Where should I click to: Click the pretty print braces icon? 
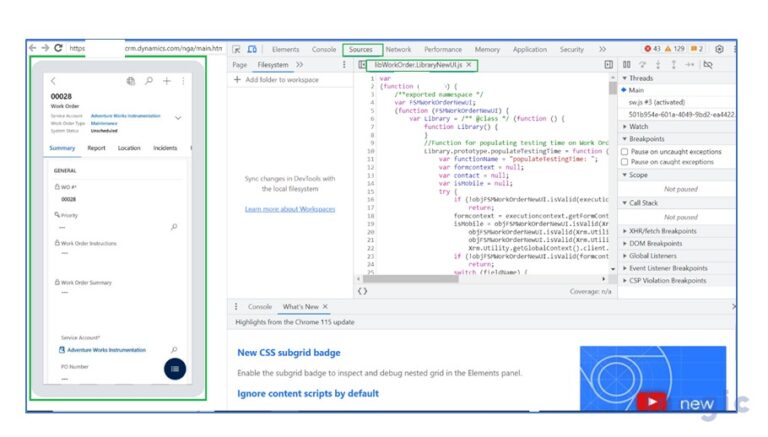click(x=362, y=291)
